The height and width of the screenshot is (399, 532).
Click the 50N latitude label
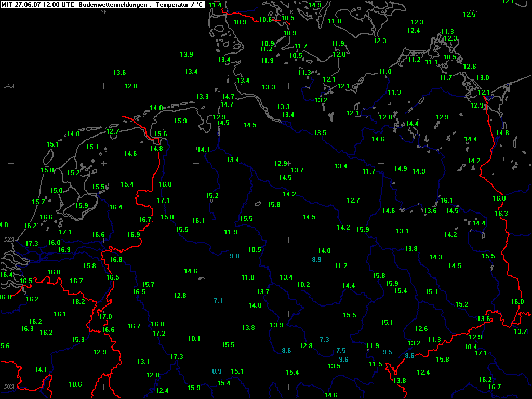tap(9, 387)
